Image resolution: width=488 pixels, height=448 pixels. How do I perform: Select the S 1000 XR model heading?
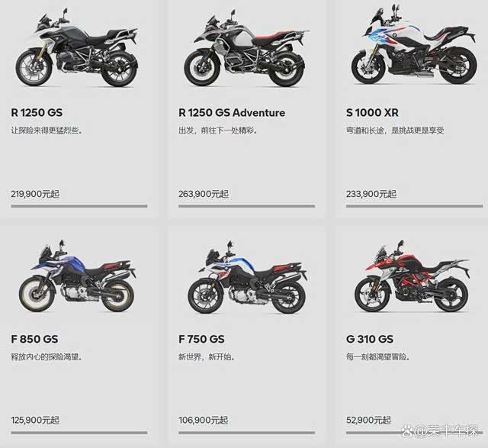pyautogui.click(x=372, y=112)
